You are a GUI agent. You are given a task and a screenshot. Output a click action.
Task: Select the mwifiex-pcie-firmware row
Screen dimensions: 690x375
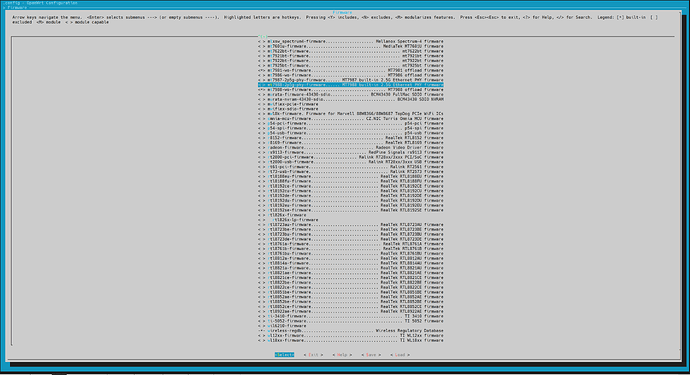coord(288,104)
